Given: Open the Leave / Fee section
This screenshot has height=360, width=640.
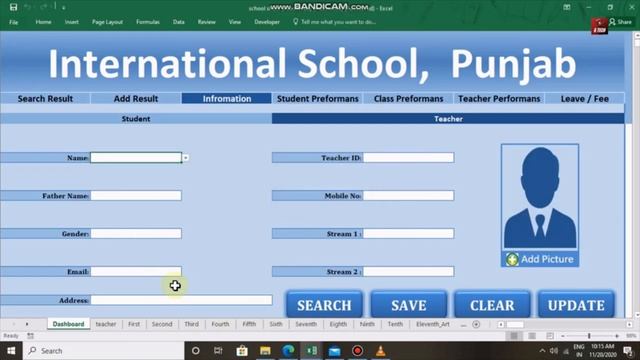Looking at the screenshot, I should coord(584,99).
